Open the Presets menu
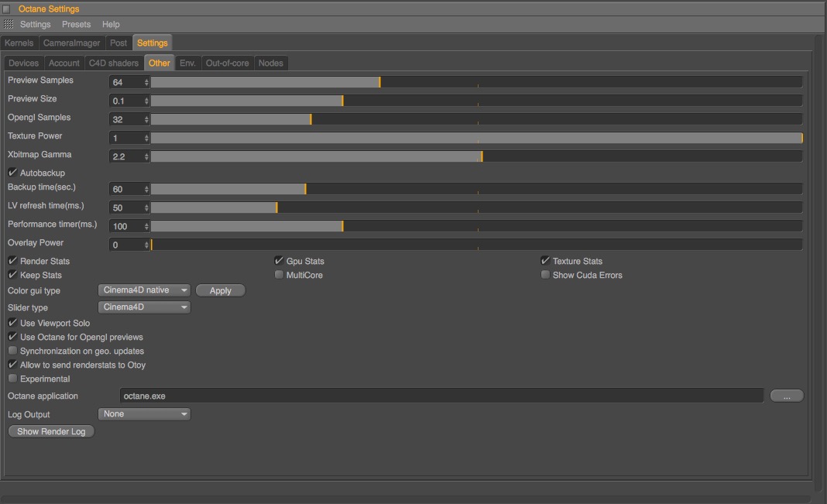Viewport: 827px width, 504px height. [x=76, y=25]
